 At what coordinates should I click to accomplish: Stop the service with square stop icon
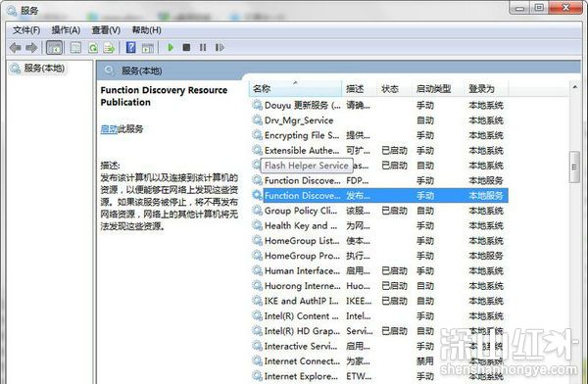point(186,48)
